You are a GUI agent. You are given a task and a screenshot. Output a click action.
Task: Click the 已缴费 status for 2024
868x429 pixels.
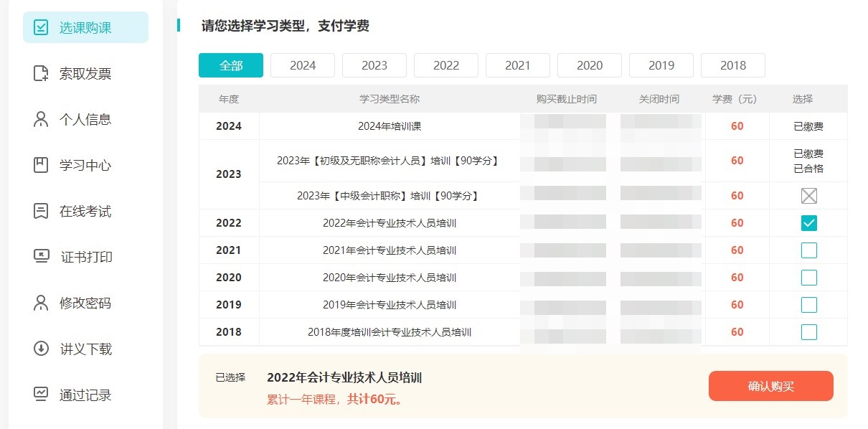pyautogui.click(x=808, y=126)
